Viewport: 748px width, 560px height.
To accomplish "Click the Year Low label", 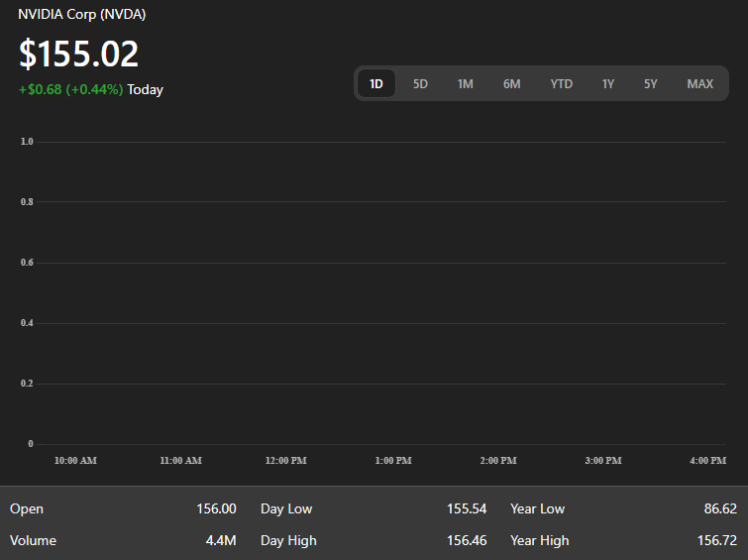I will point(538,508).
